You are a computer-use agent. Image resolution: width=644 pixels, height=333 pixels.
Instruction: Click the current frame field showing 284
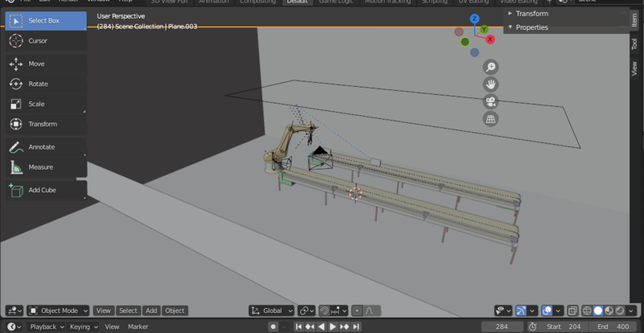502,327
